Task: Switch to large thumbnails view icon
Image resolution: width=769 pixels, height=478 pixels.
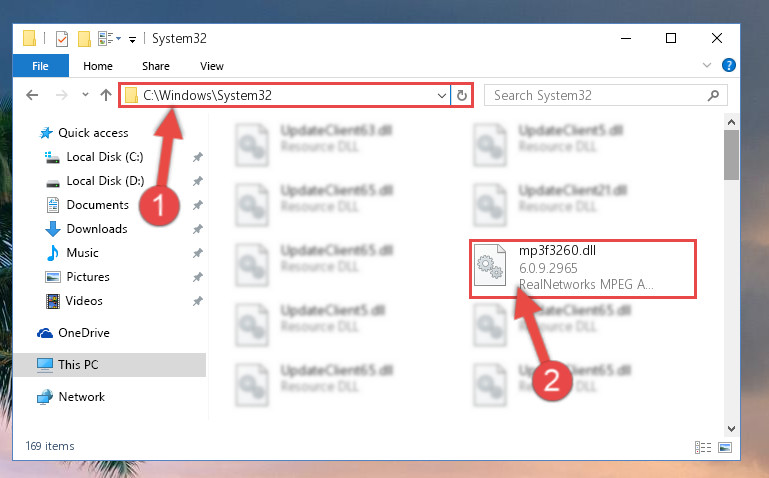Action: point(725,447)
